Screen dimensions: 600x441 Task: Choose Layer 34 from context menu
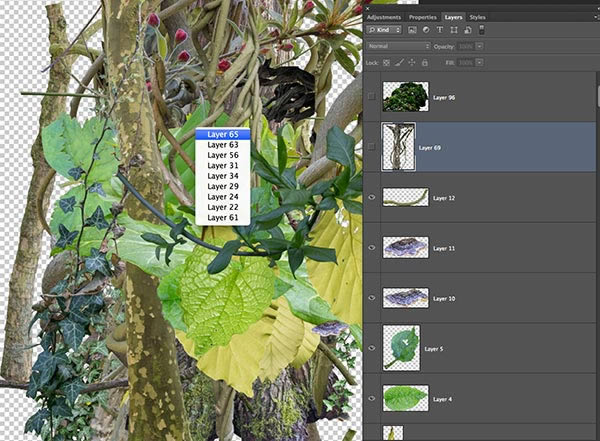coord(223,176)
